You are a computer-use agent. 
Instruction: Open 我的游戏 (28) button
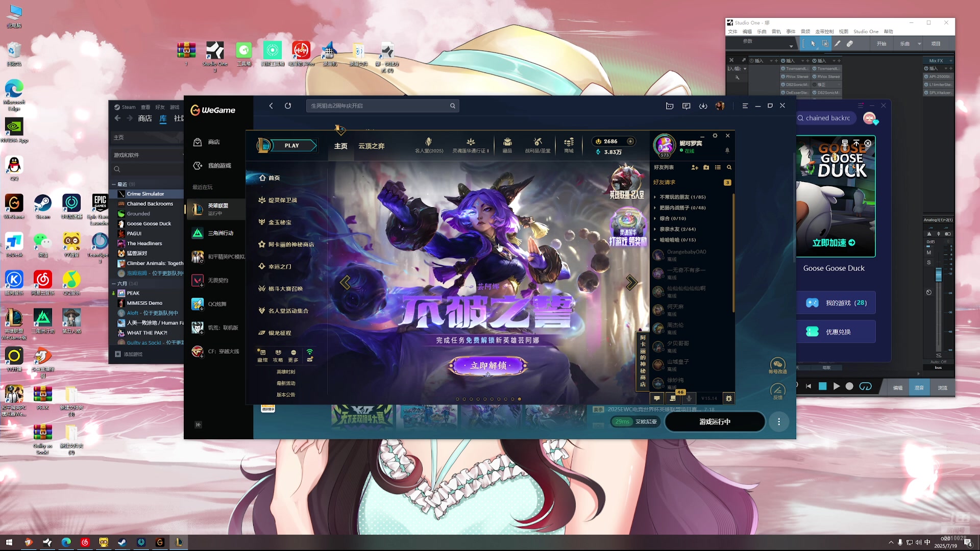pos(836,303)
